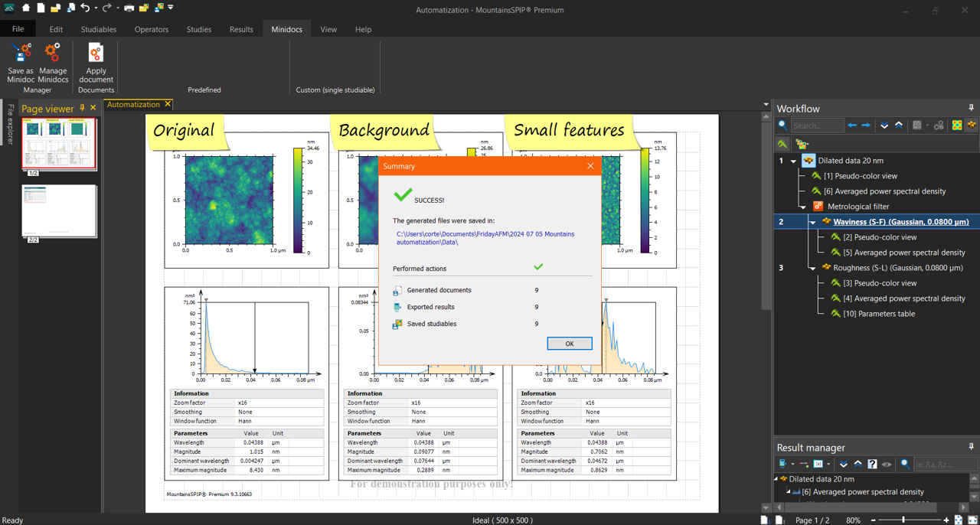This screenshot has width=980, height=525.
Task: Collapse the Dilated data 20 nm workflow node
Action: [x=793, y=161]
